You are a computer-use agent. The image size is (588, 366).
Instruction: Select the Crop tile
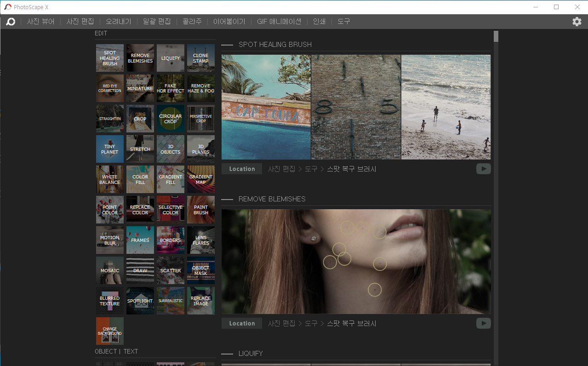pyautogui.click(x=140, y=119)
